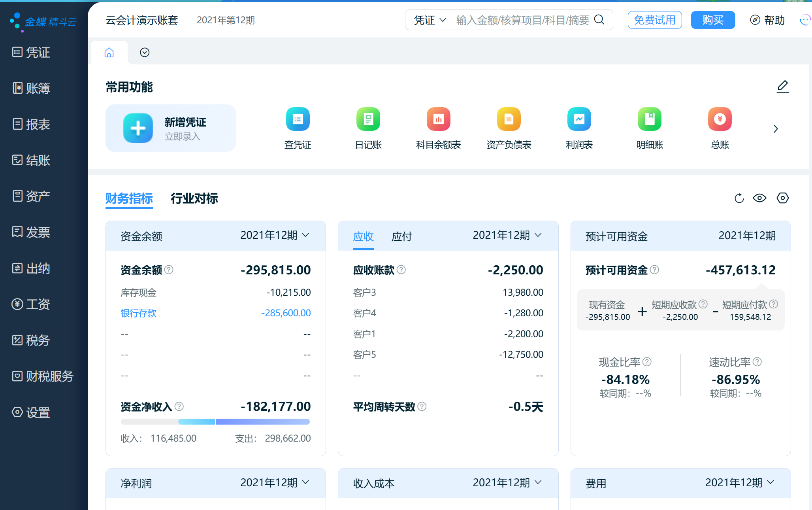
Task: Toggle amount visibility with eye icon
Action: pyautogui.click(x=759, y=198)
